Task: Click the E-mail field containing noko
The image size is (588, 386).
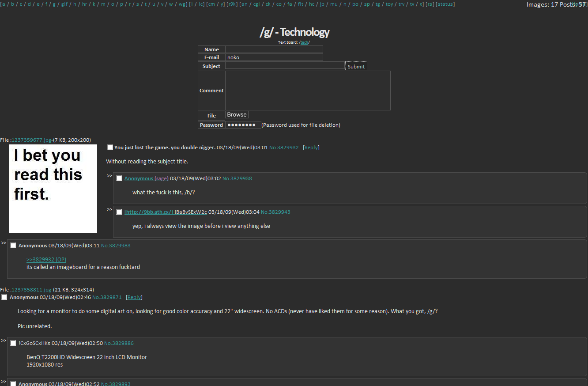Action: tap(274, 57)
